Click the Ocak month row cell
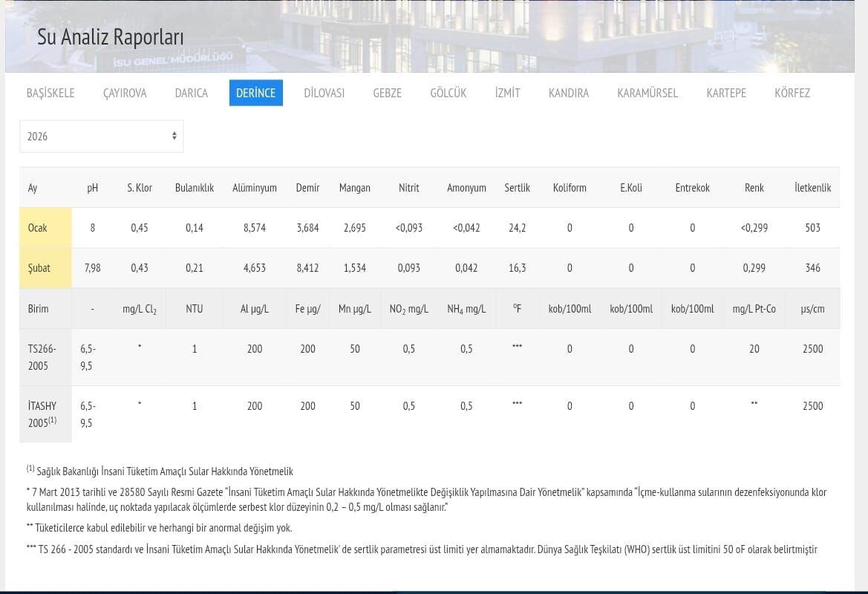This screenshot has height=594, width=868. click(x=38, y=228)
